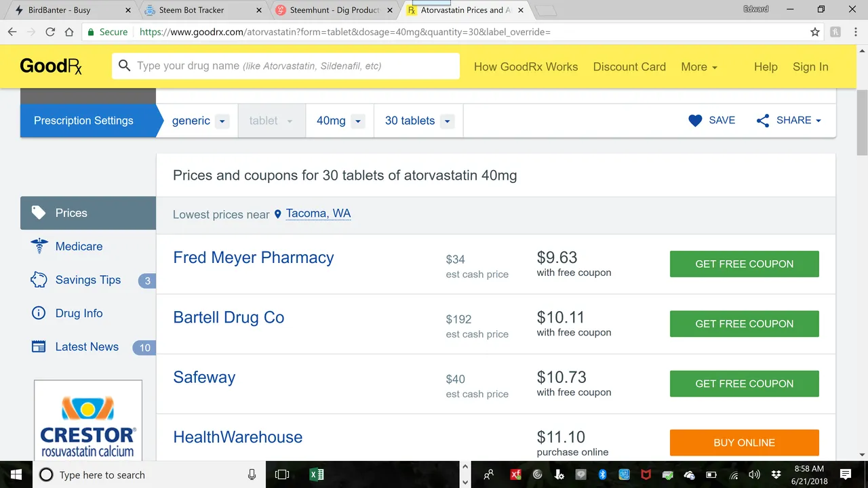Click BUY ONLINE for HealthWarehouse
868x488 pixels.
tap(744, 443)
